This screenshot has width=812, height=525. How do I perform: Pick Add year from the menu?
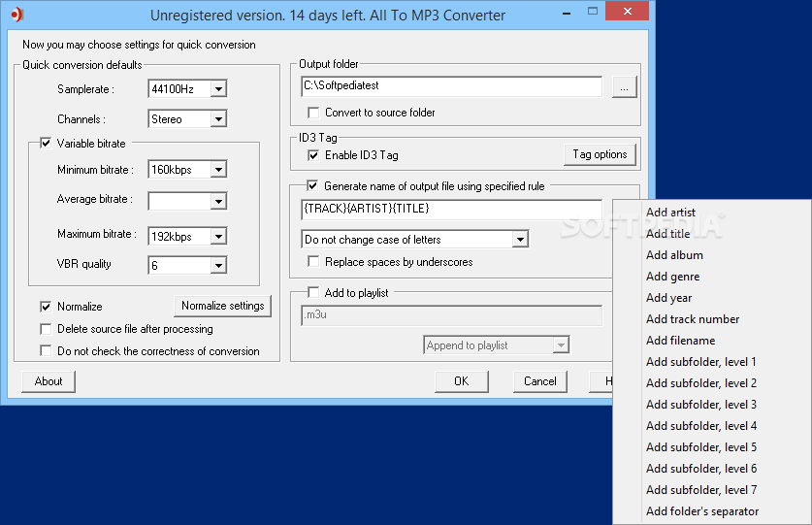click(x=711, y=298)
